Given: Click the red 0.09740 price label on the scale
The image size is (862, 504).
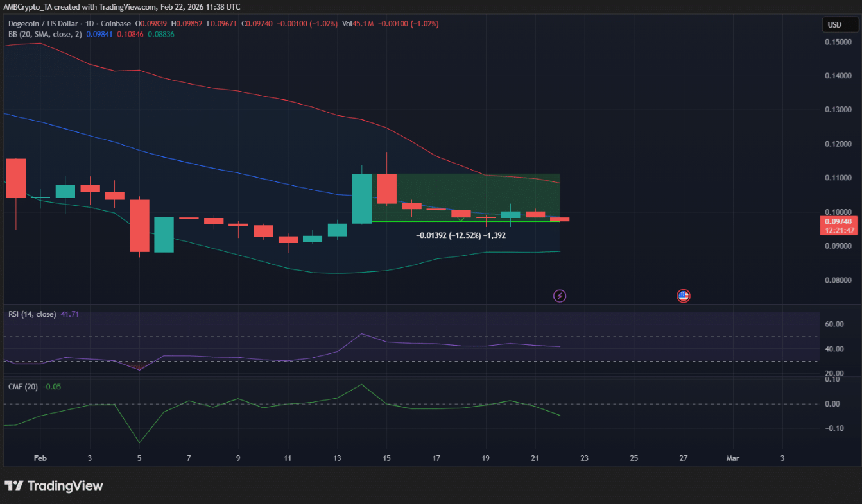Looking at the screenshot, I should 838,221.
